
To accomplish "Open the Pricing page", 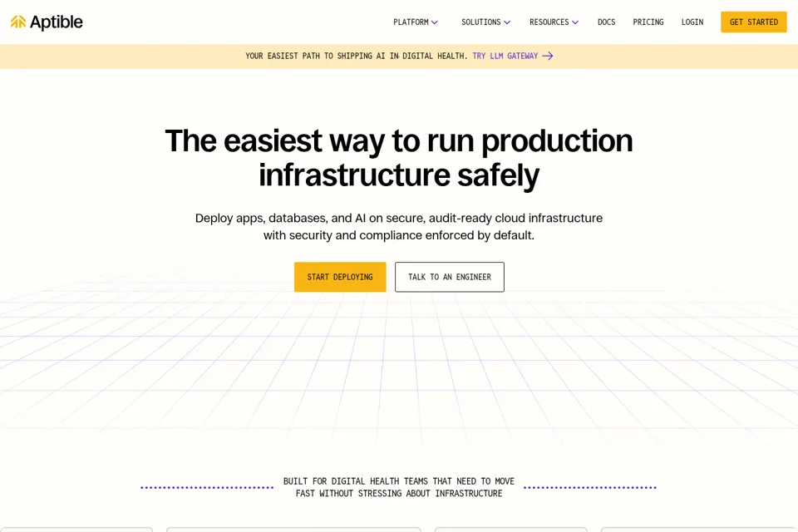I will 648,22.
